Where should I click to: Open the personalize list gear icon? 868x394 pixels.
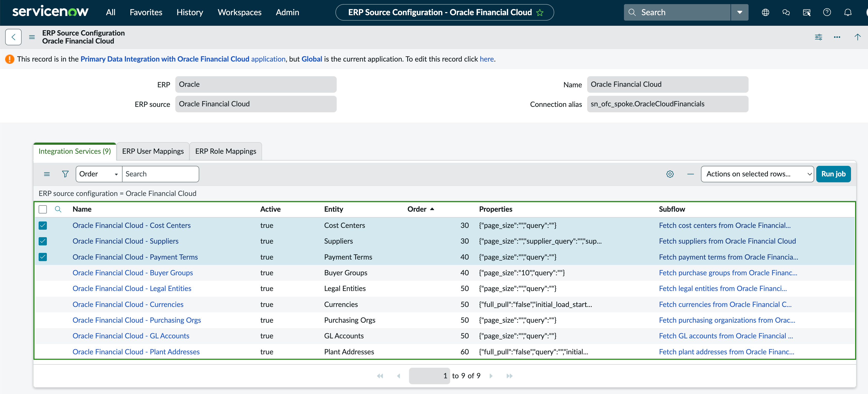click(x=670, y=174)
